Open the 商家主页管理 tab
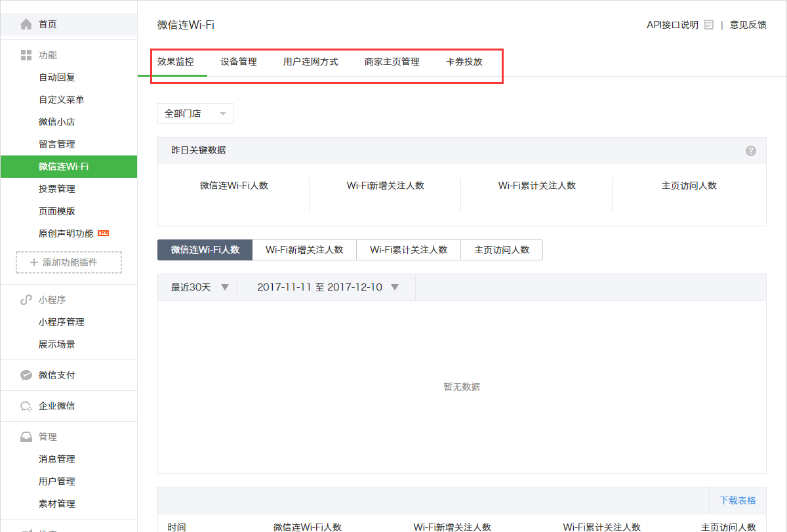This screenshot has width=787, height=532. pyautogui.click(x=392, y=62)
